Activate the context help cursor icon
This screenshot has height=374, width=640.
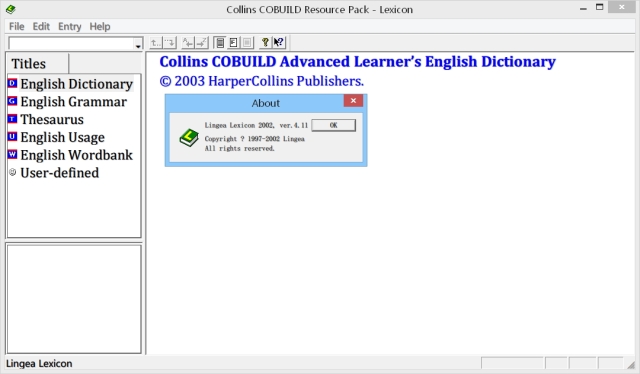(279, 42)
